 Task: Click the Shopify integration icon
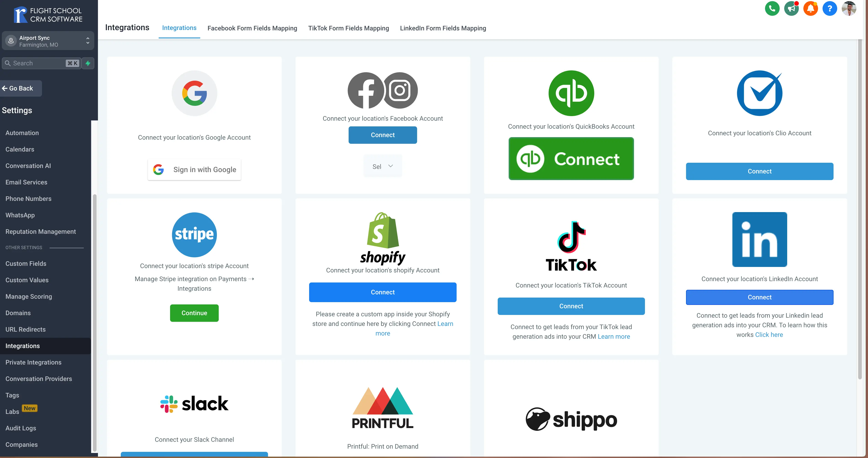coord(382,237)
